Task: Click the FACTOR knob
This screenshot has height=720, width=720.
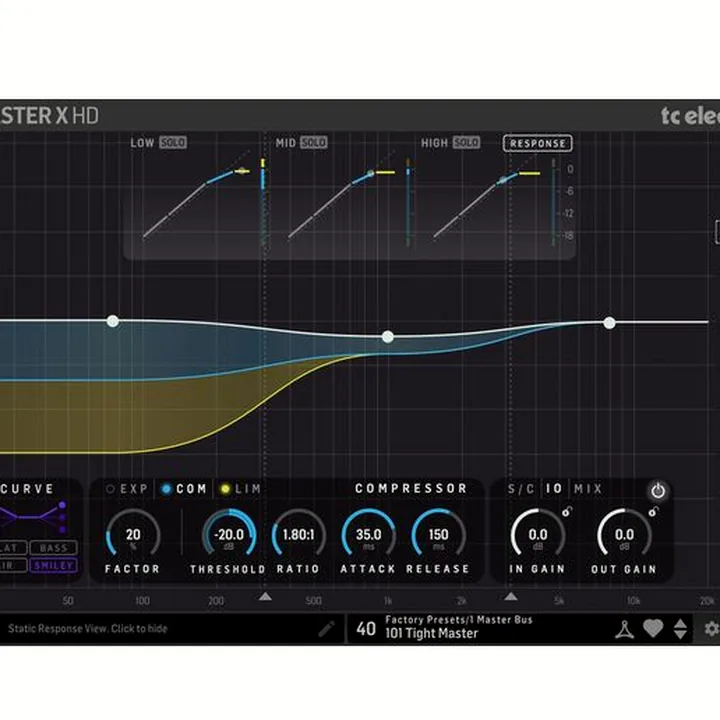Action: 133,534
